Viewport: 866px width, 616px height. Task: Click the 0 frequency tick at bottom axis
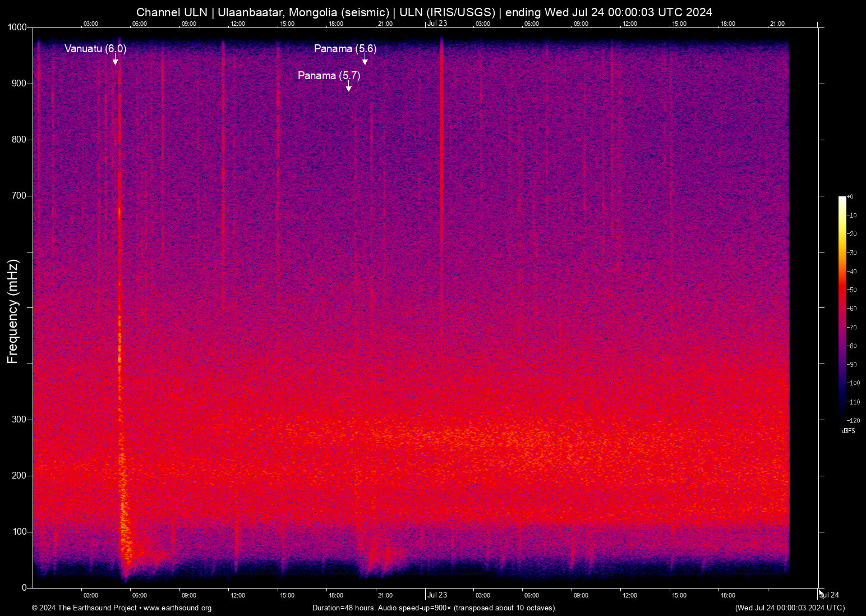click(x=24, y=587)
